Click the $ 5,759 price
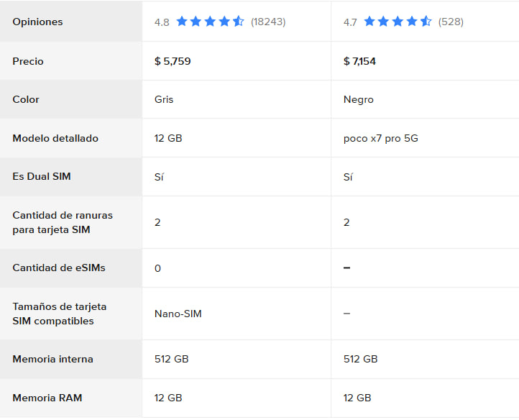The height and width of the screenshot is (420, 519). 173,61
